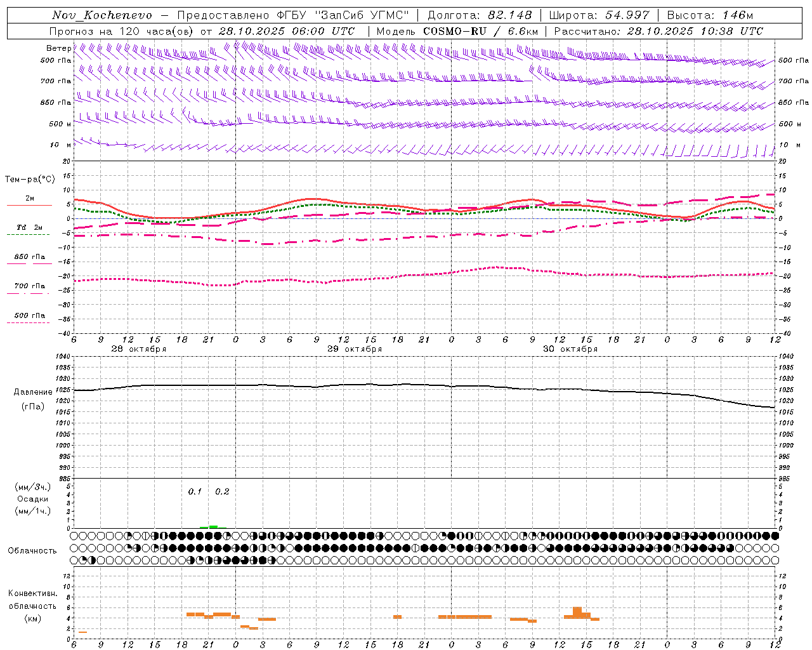The height and width of the screenshot is (650, 812).
Task: Select the 700 гПа legend label in temperature panel
Action: pyautogui.click(x=29, y=286)
